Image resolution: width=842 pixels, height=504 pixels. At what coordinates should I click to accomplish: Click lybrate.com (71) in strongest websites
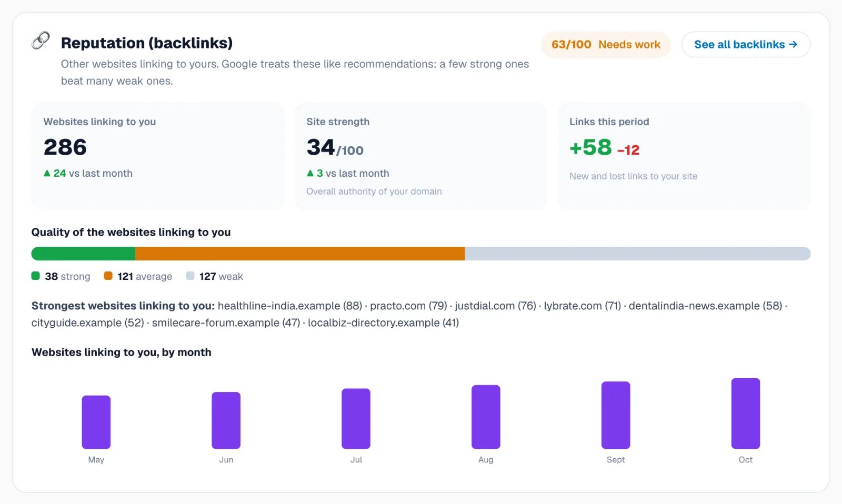583,306
